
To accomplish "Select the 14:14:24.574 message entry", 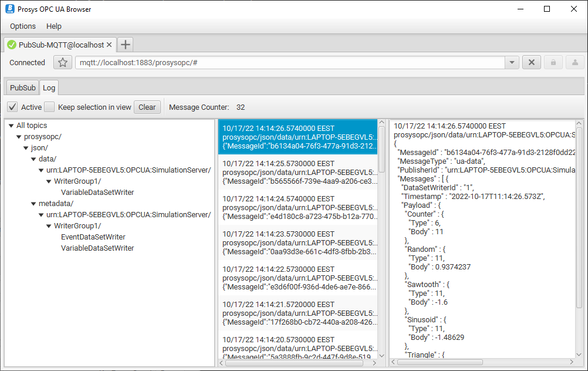I will point(298,207).
